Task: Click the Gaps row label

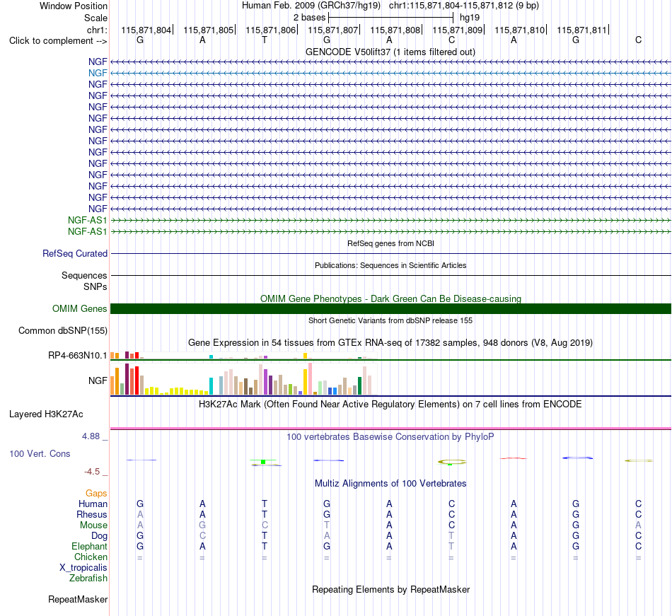Action: tap(96, 494)
